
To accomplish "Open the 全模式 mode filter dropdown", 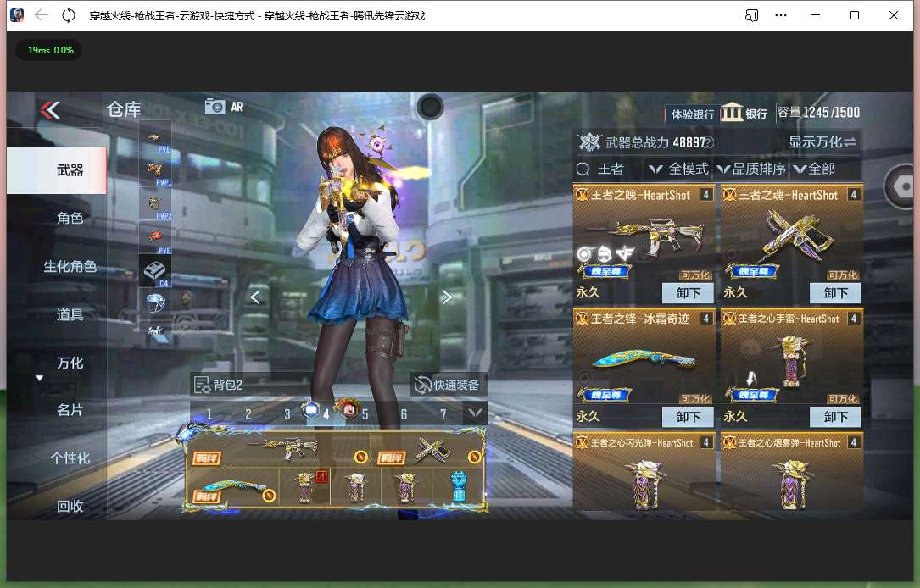I will pos(679,169).
